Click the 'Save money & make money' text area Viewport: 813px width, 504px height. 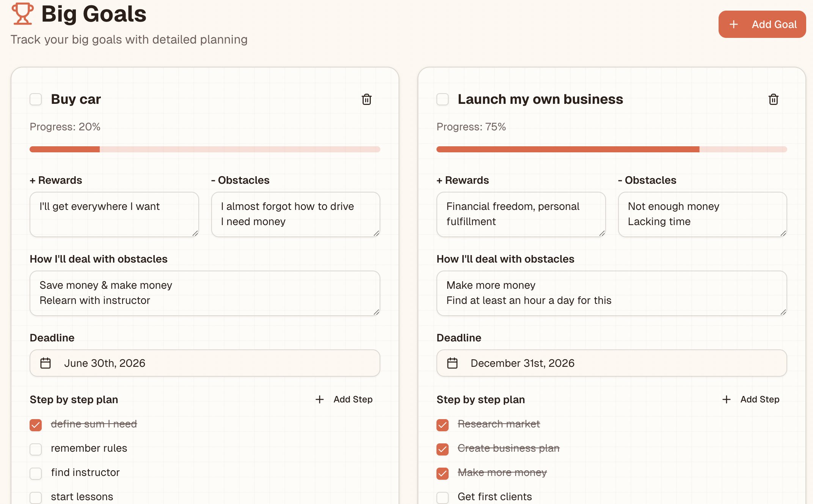tap(205, 293)
